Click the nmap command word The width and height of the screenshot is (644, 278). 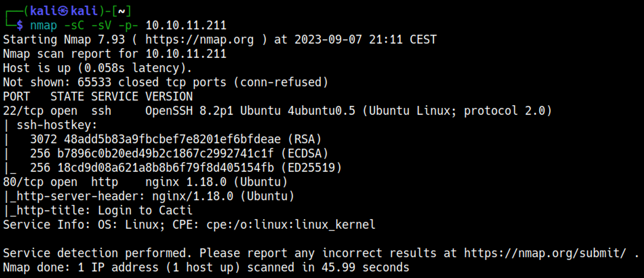43,25
